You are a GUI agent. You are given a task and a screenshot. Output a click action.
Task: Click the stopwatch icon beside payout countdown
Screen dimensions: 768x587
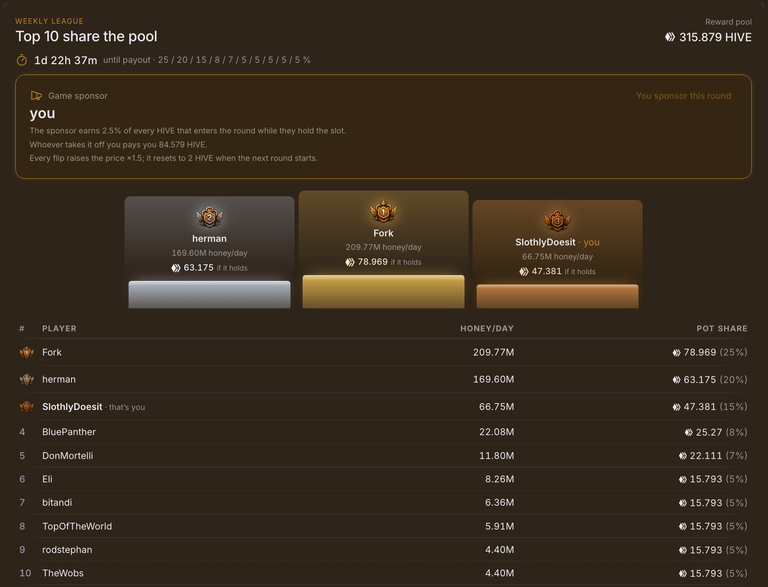tap(22, 60)
